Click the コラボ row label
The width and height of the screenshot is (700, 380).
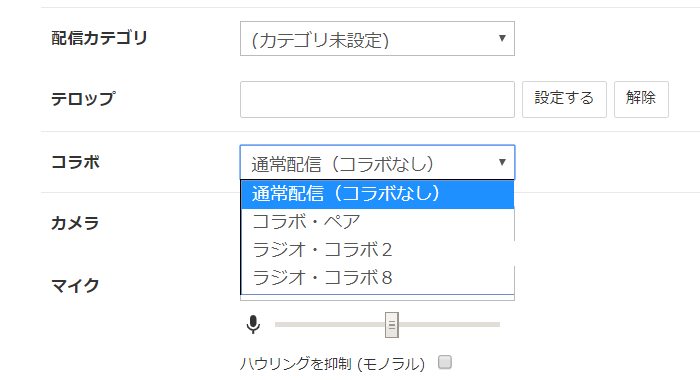pos(75,162)
